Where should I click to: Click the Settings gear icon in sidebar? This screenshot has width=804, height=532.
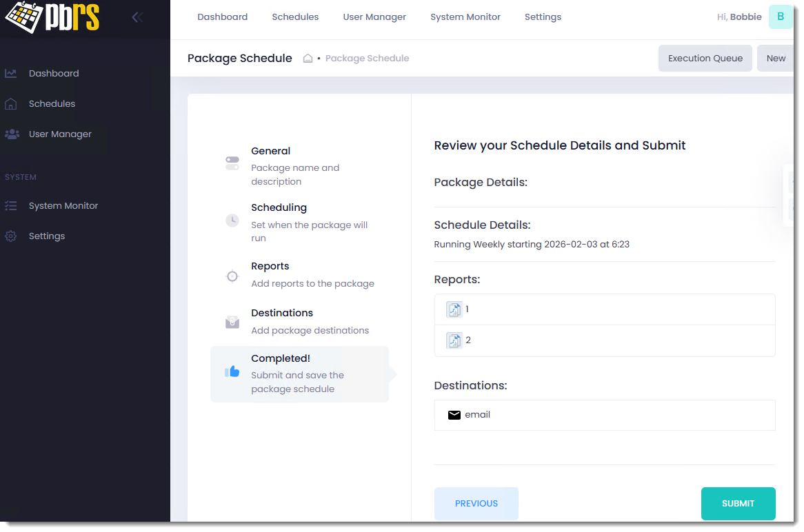tap(11, 236)
